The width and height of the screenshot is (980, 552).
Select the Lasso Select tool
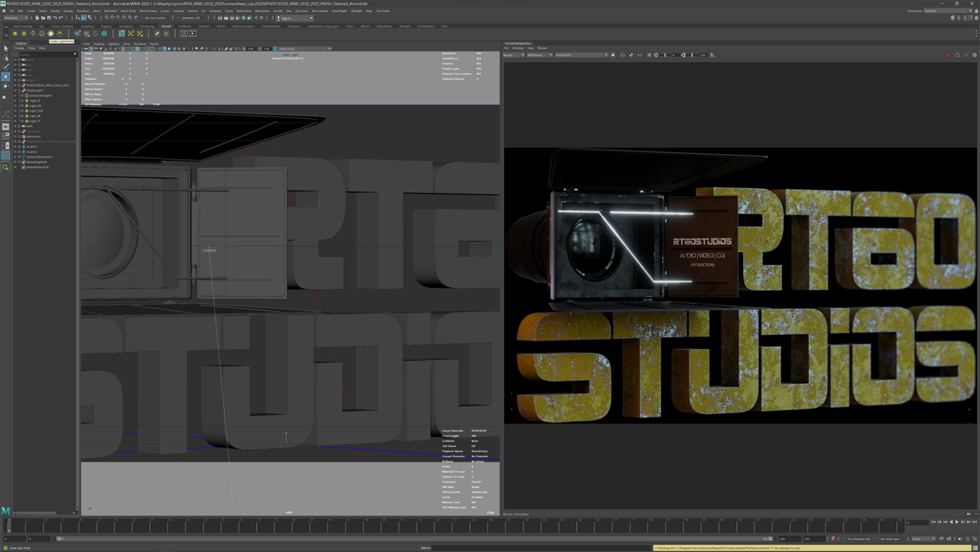(6, 58)
